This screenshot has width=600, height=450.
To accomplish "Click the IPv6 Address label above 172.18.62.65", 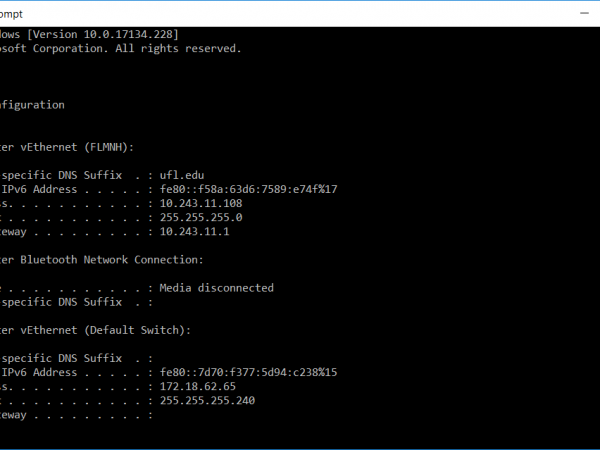I will 40,372.
